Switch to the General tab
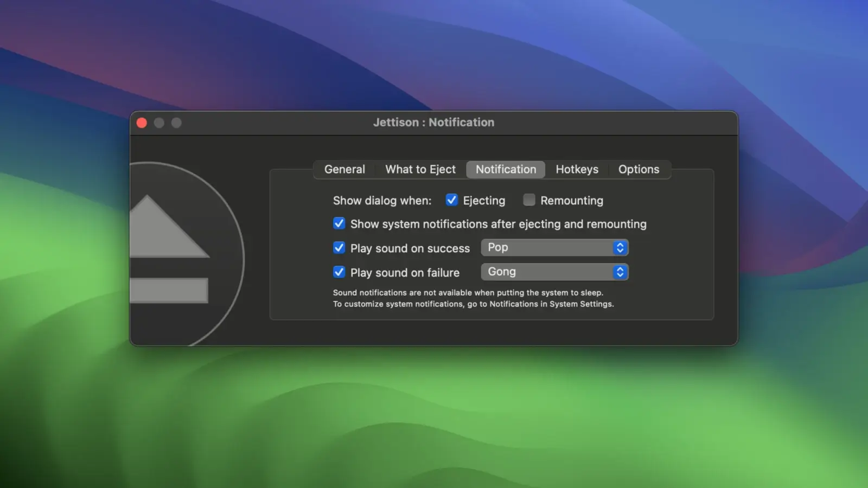The image size is (868, 488). pos(344,170)
